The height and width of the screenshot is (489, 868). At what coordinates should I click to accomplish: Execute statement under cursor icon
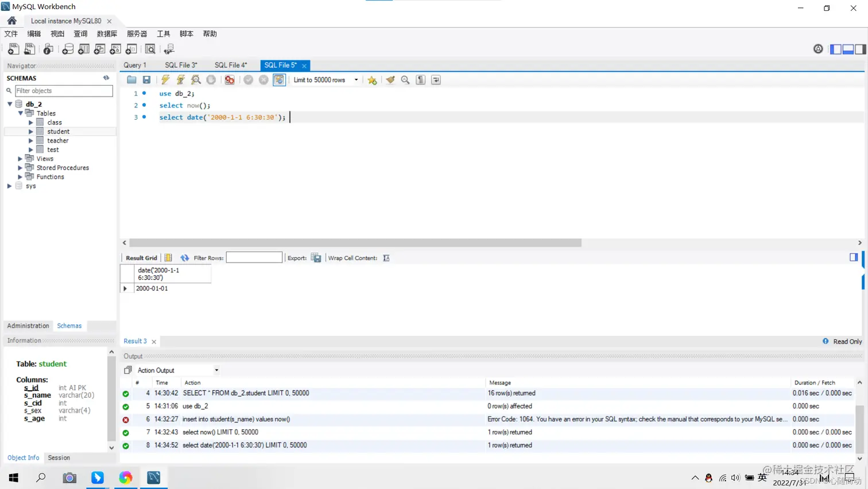click(181, 80)
